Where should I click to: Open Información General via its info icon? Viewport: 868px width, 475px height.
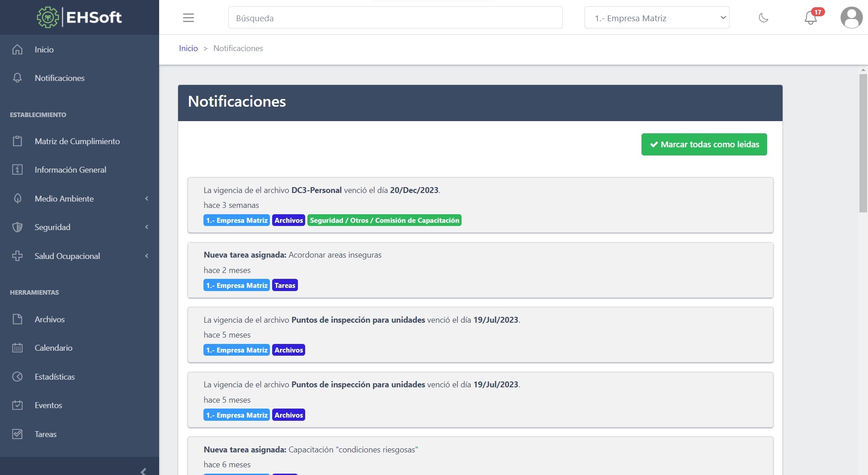coord(17,169)
